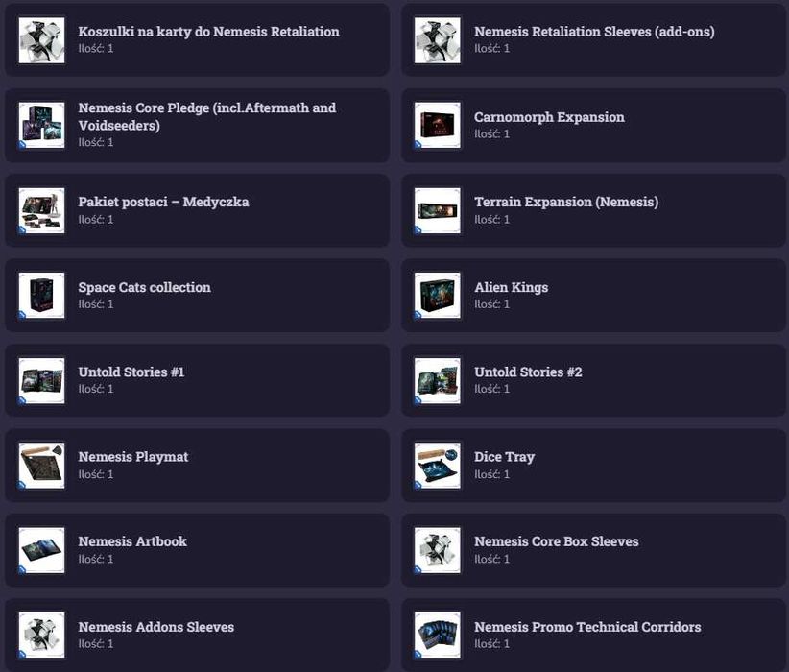Select Alien Kings title text
Viewport: 789px width, 672px height.
pos(512,287)
